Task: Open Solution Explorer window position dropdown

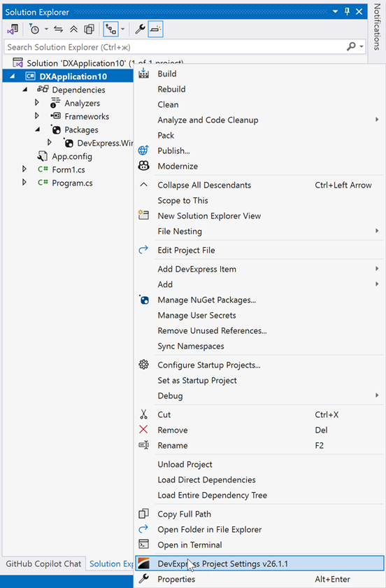Action: click(336, 12)
